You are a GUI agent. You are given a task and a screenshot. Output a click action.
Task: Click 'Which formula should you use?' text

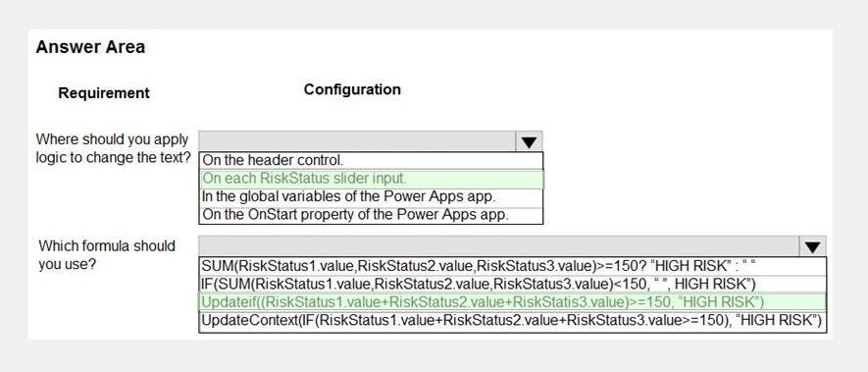pyautogui.click(x=107, y=255)
